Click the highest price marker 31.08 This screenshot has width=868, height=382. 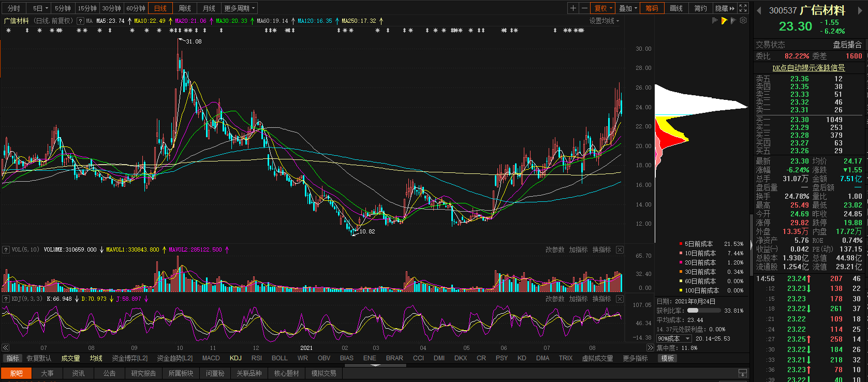click(194, 41)
